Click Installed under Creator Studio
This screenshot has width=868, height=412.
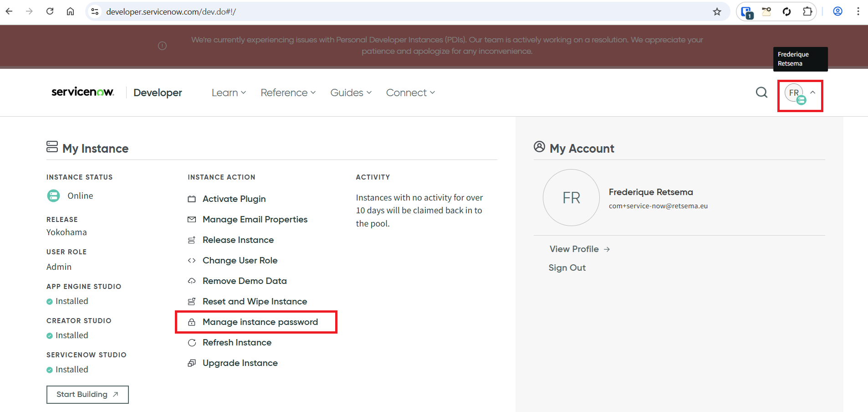click(x=71, y=335)
